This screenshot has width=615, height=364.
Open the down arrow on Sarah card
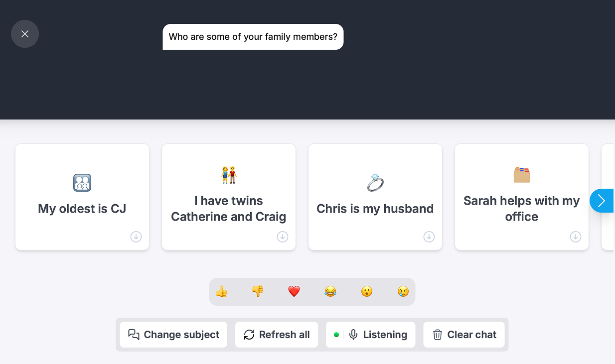(x=576, y=237)
